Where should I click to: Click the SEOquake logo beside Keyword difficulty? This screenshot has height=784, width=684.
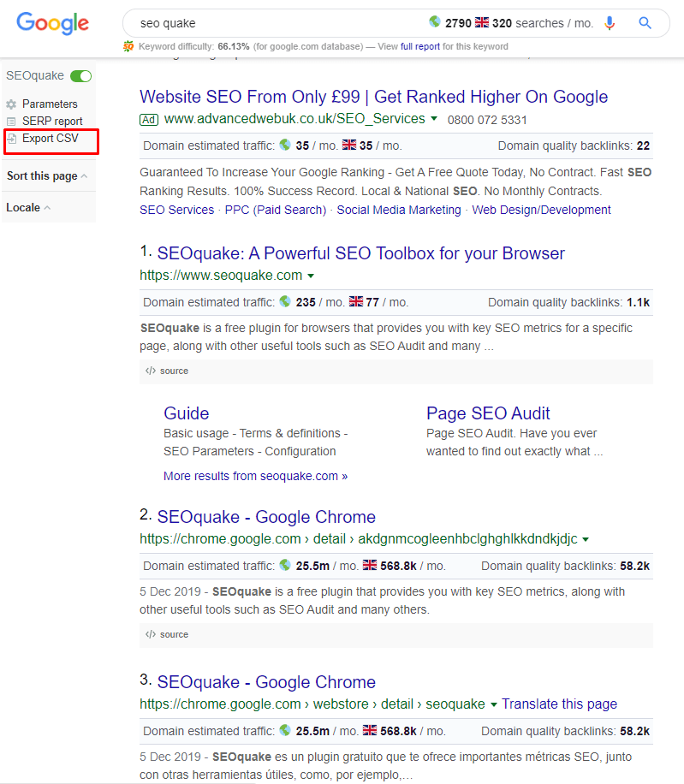(x=128, y=46)
